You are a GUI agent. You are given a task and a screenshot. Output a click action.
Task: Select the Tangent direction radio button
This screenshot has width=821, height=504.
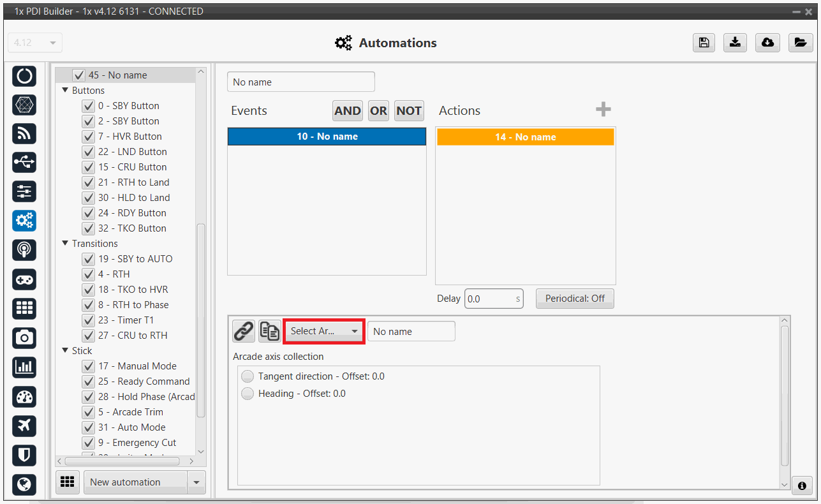tap(248, 376)
